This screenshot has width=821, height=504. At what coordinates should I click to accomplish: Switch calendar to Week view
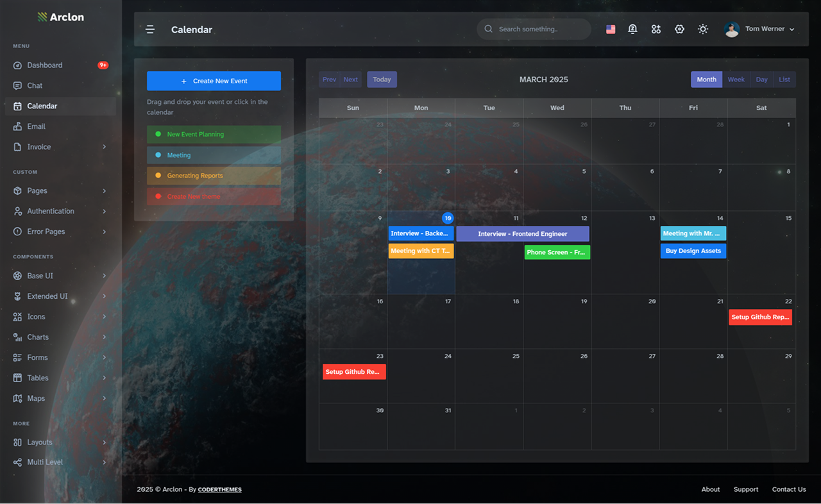pos(736,80)
